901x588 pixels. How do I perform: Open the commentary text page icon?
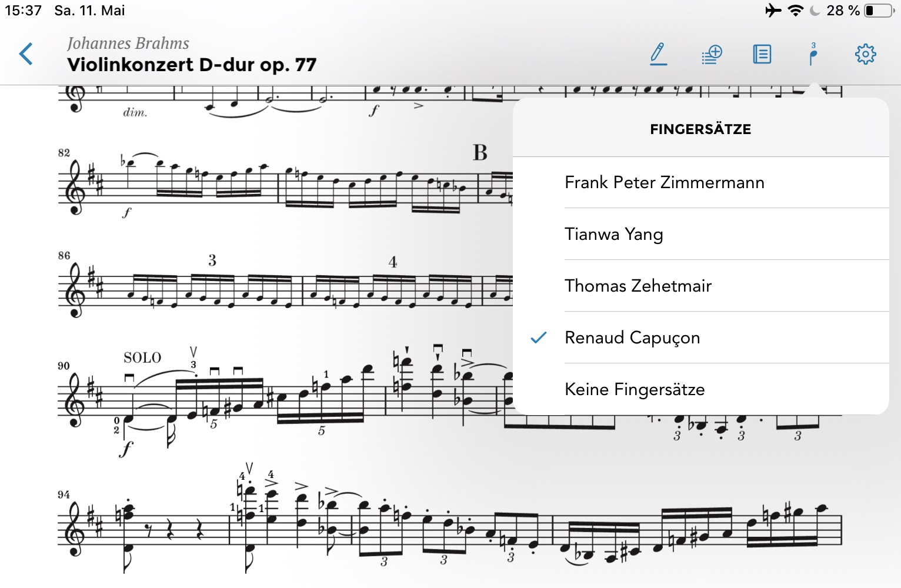pyautogui.click(x=762, y=54)
